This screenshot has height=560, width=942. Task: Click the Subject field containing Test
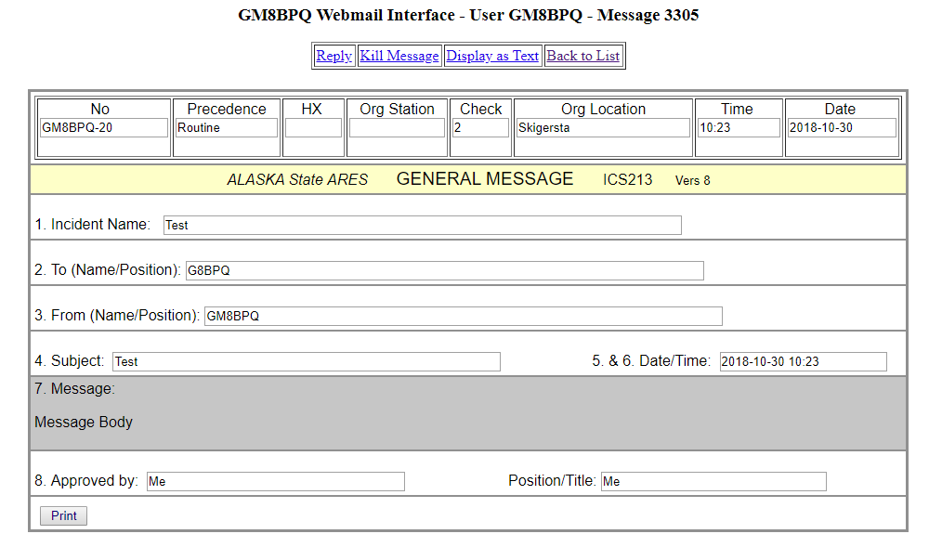306,361
